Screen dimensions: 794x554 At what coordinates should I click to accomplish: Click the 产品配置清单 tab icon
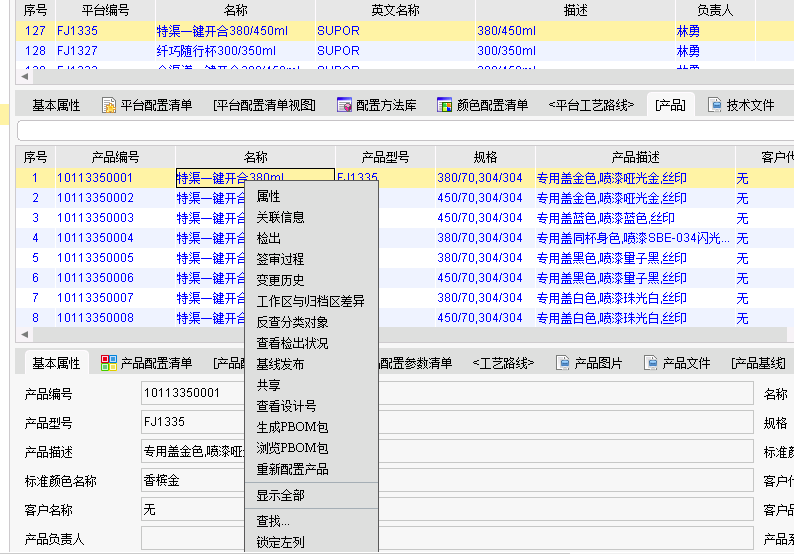[109, 363]
